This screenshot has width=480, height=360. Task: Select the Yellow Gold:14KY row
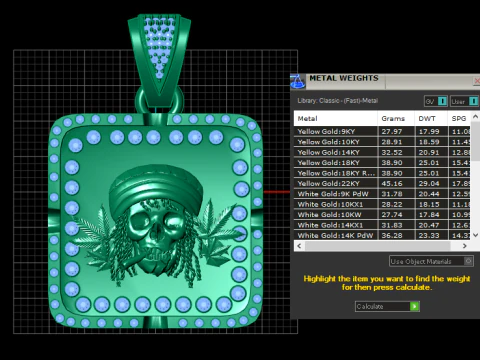tap(382, 152)
